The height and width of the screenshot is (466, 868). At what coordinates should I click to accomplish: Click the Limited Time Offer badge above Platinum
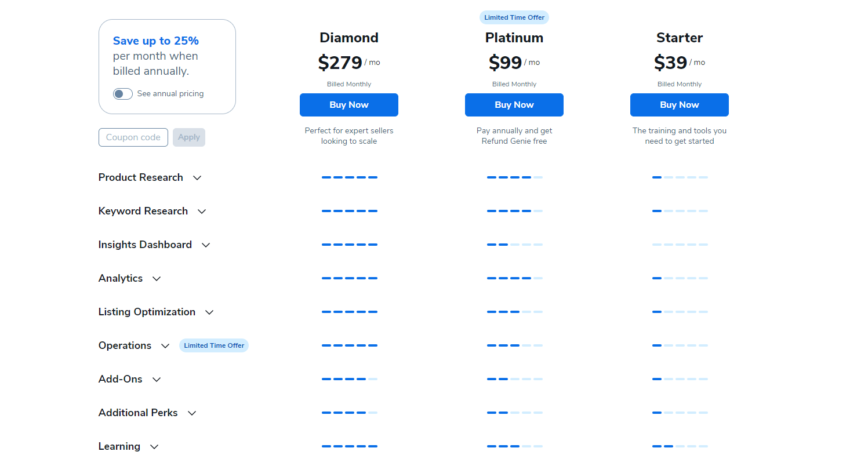(514, 17)
